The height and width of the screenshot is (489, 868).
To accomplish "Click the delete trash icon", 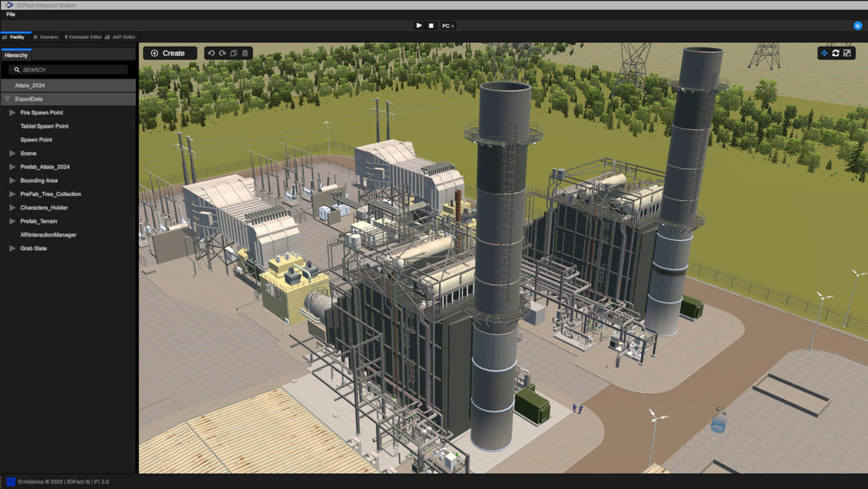I will coord(245,53).
